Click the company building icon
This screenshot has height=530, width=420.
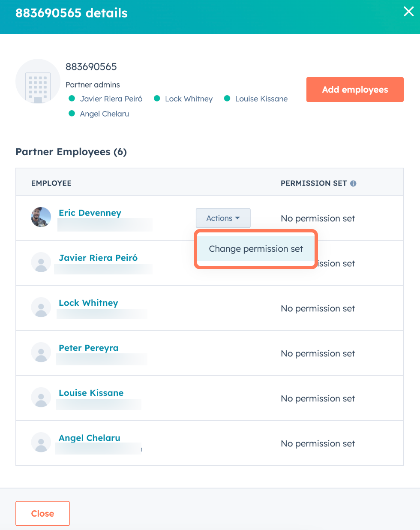coord(38,81)
